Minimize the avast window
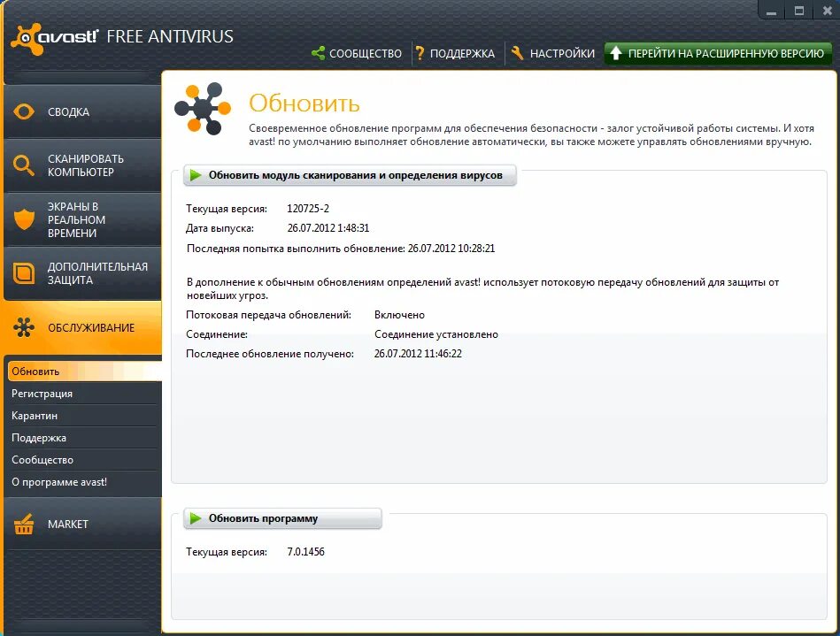 (772, 10)
